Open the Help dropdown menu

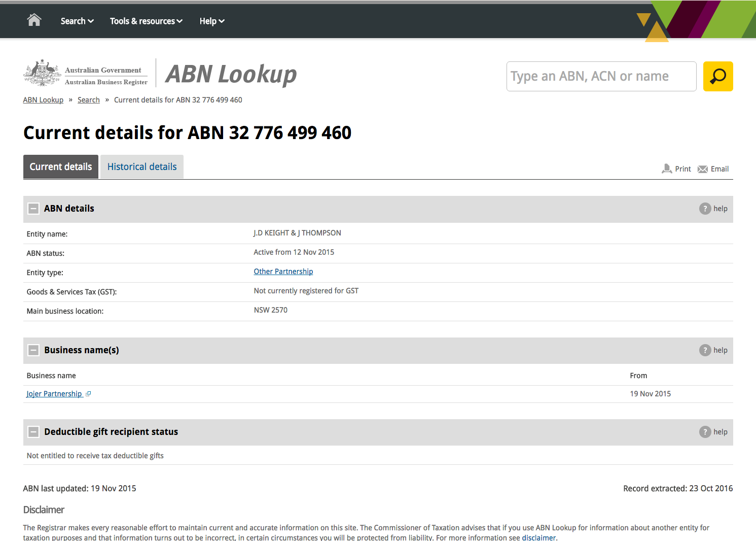pyautogui.click(x=212, y=21)
